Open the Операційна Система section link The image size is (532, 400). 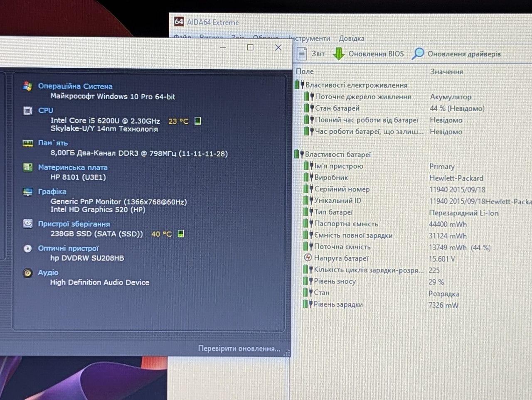75,86
